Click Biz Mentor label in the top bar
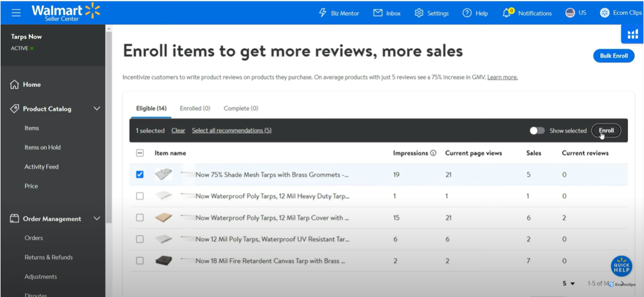 345,13
